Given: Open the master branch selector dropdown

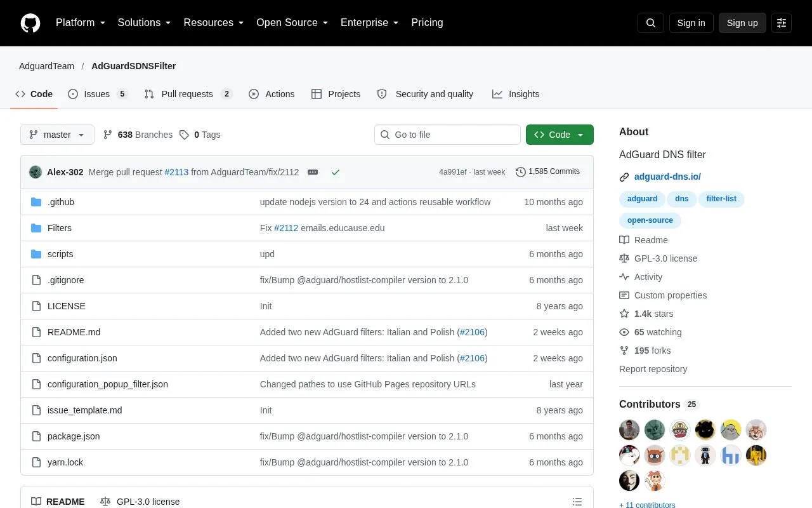Looking at the screenshot, I should 57,135.
